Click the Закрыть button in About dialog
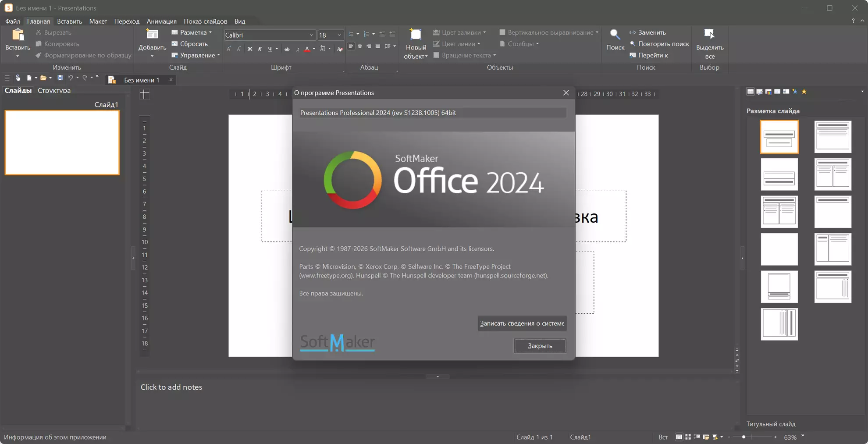This screenshot has width=868, height=444. click(x=540, y=346)
